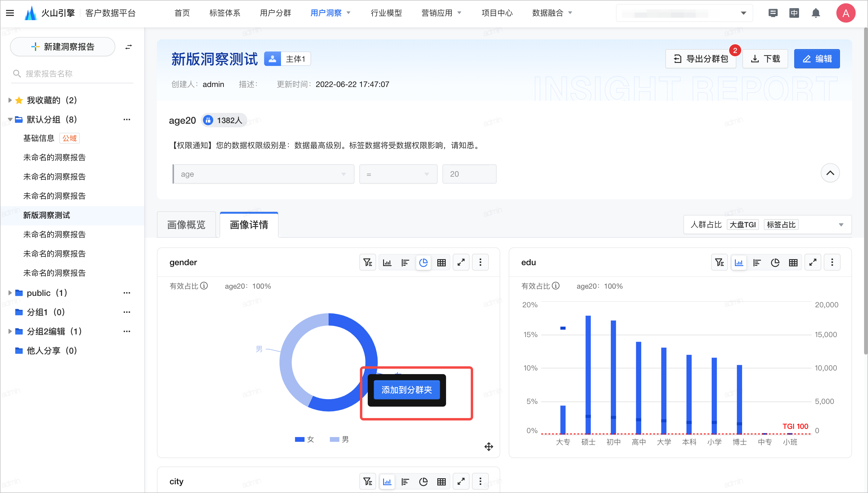Switch city chart to table view
The image size is (868, 493).
pyautogui.click(x=442, y=481)
